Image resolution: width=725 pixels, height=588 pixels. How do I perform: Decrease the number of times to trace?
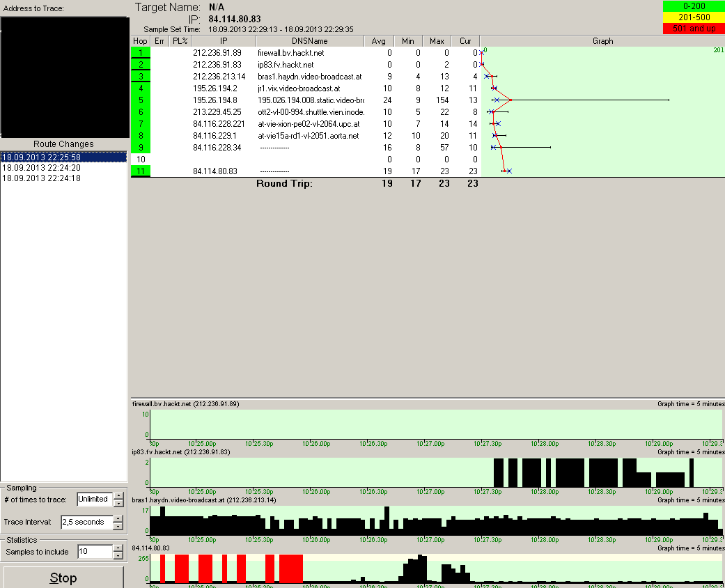(x=118, y=503)
